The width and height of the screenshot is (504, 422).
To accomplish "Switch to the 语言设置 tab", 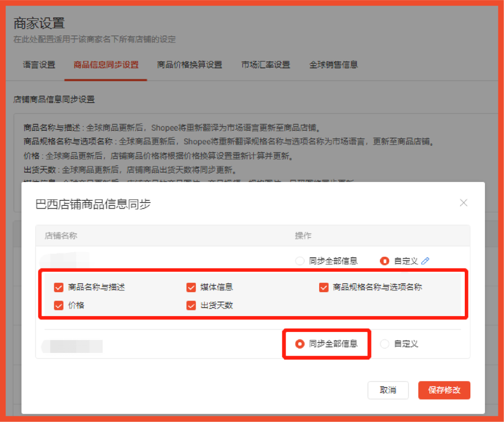I will click(x=39, y=65).
